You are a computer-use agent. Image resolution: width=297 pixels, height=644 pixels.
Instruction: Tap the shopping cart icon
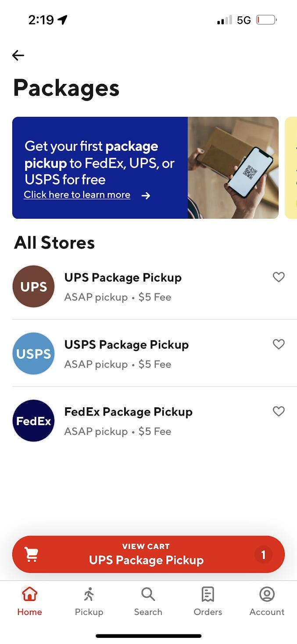click(31, 554)
